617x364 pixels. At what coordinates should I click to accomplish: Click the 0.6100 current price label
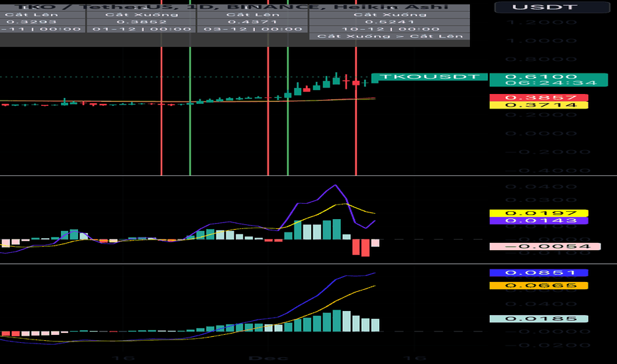549,76
